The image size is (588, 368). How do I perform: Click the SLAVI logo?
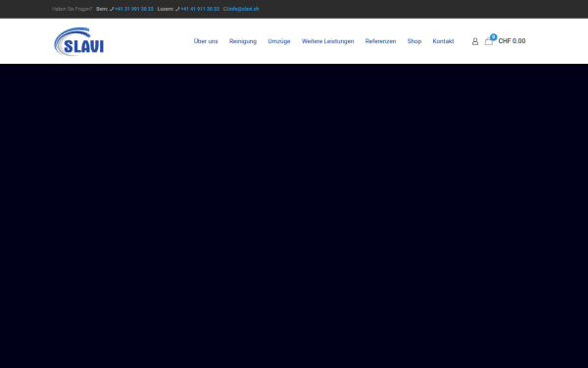click(x=79, y=41)
